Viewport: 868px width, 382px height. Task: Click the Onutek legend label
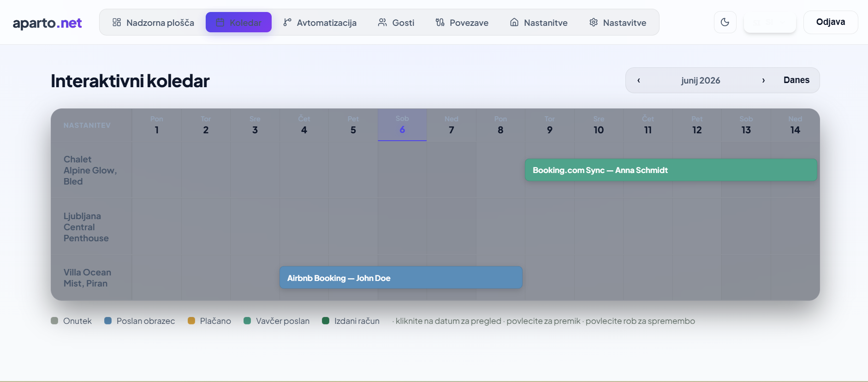click(x=77, y=321)
